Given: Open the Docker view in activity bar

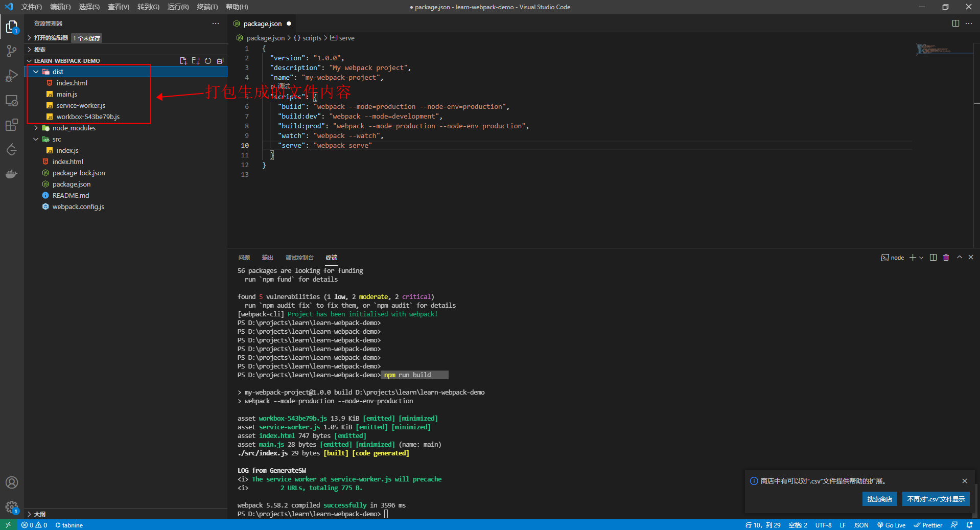Looking at the screenshot, I should [12, 174].
